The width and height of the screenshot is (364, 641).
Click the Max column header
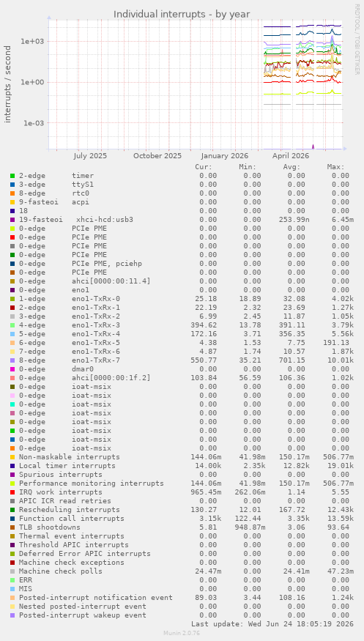point(335,167)
